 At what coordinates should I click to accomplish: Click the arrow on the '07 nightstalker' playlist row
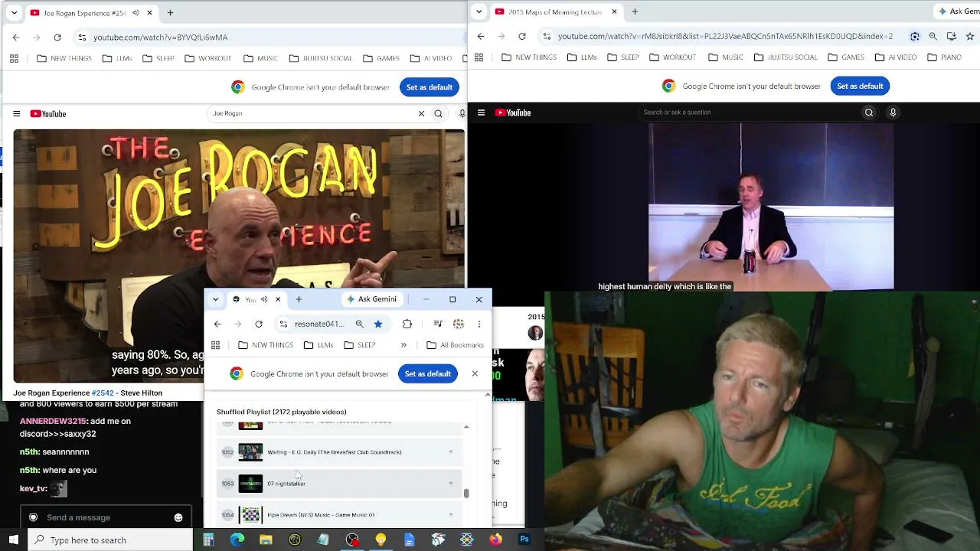(451, 484)
